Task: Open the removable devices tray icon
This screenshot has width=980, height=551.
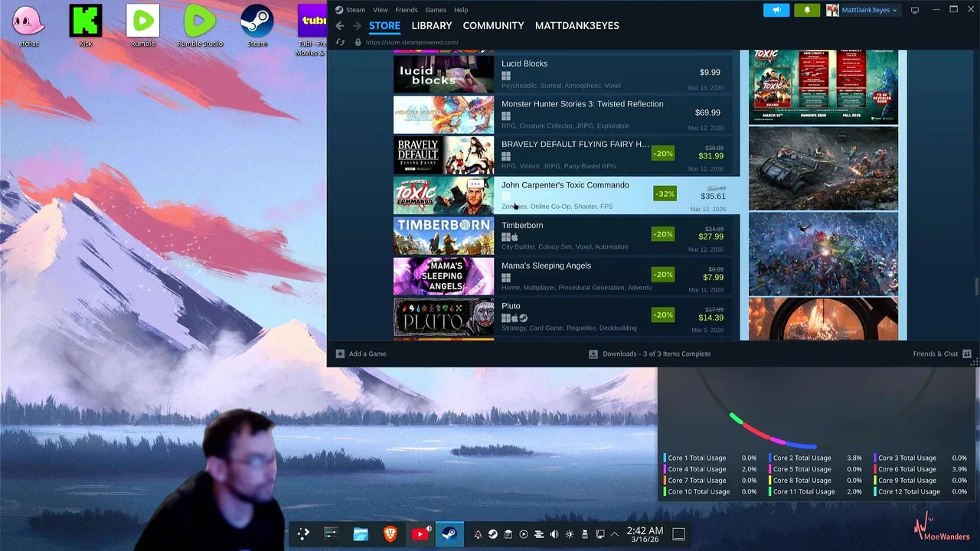Action: 585,534
